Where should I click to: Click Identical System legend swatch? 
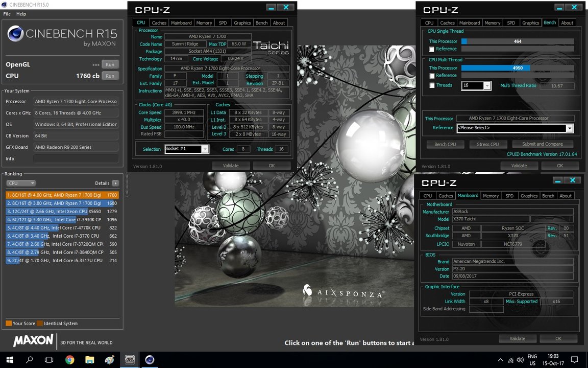click(40, 324)
